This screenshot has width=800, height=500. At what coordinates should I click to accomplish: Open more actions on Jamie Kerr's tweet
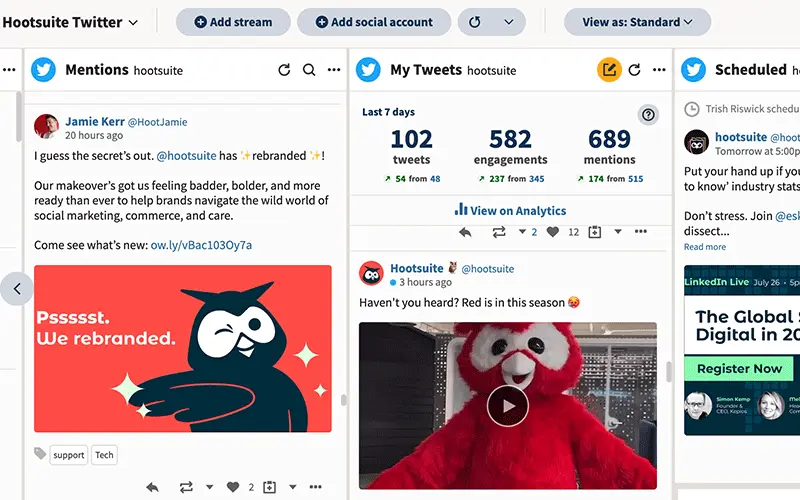tap(315, 487)
